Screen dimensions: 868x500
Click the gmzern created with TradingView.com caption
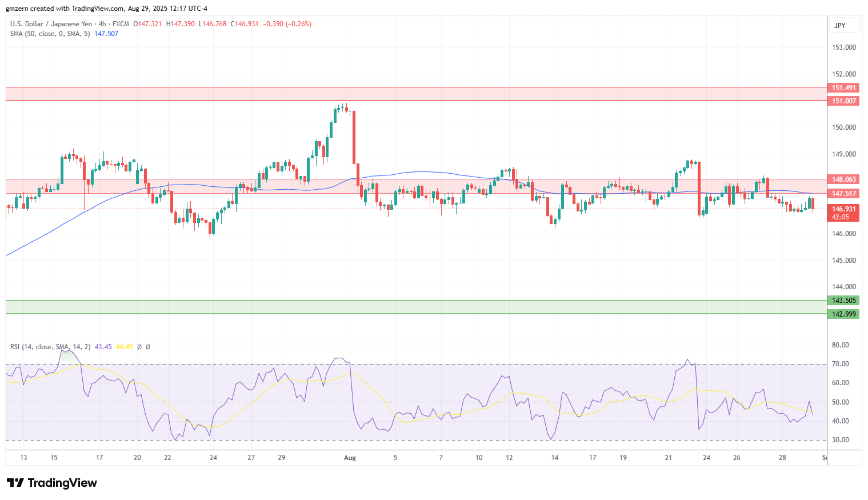tap(107, 9)
